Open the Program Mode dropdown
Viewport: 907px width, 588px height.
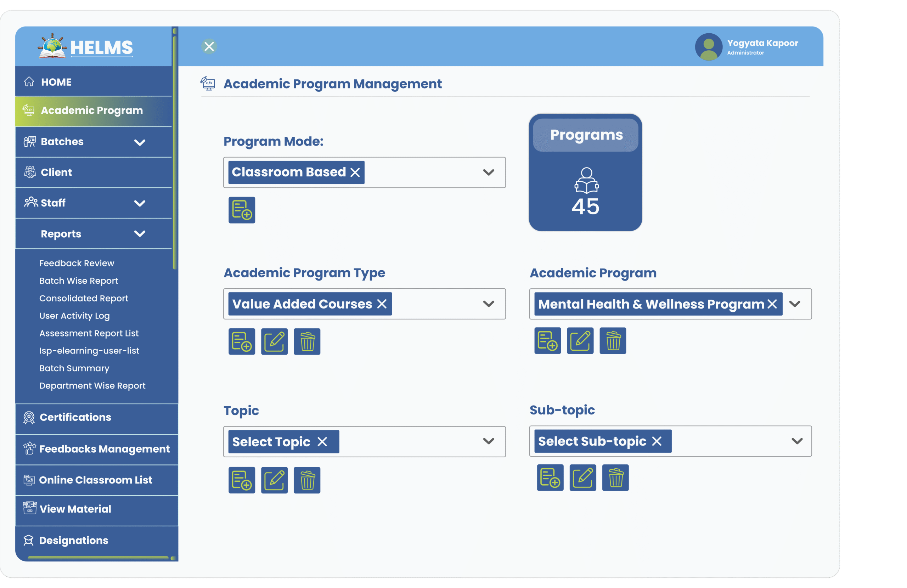coord(489,172)
